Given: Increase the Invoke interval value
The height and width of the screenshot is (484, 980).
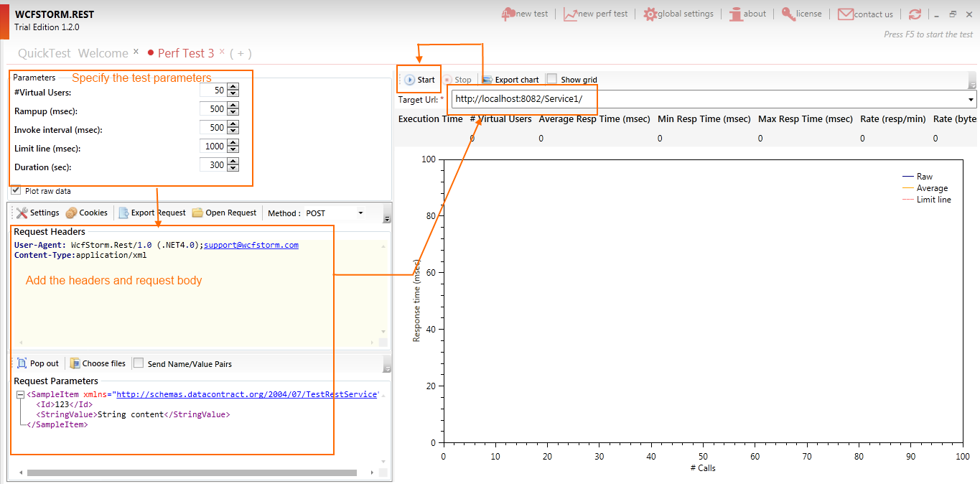Looking at the screenshot, I should pos(233,125).
